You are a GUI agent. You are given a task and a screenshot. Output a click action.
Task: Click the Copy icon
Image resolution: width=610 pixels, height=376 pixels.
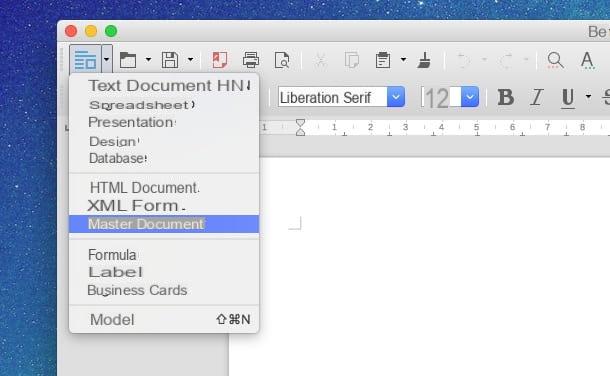point(352,60)
